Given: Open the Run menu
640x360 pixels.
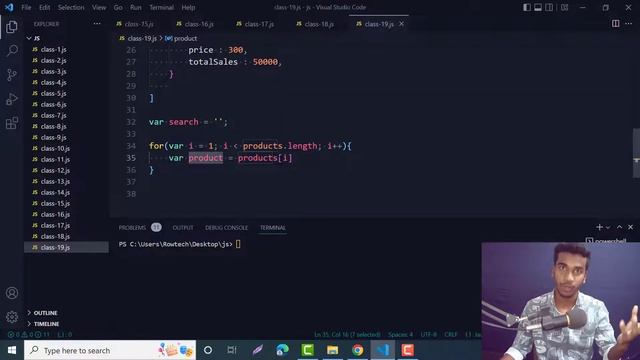Looking at the screenshot, I should (136, 7).
